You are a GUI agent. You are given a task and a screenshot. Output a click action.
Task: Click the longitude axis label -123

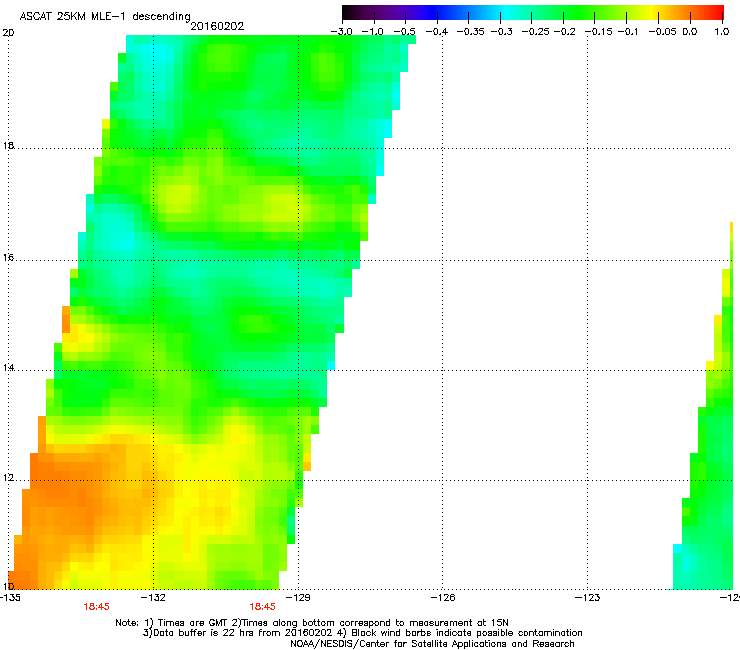[588, 598]
